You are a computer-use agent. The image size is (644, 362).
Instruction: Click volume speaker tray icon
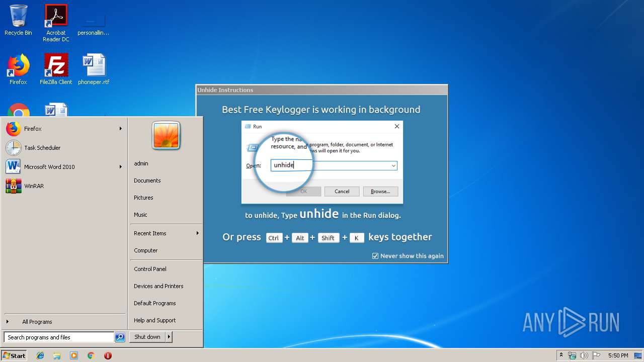[x=584, y=355]
